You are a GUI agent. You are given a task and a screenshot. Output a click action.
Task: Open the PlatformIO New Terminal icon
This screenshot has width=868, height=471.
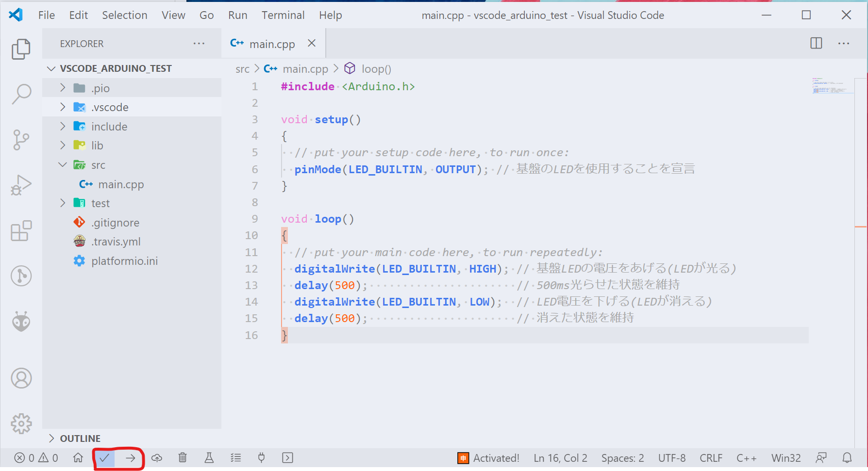(287, 457)
